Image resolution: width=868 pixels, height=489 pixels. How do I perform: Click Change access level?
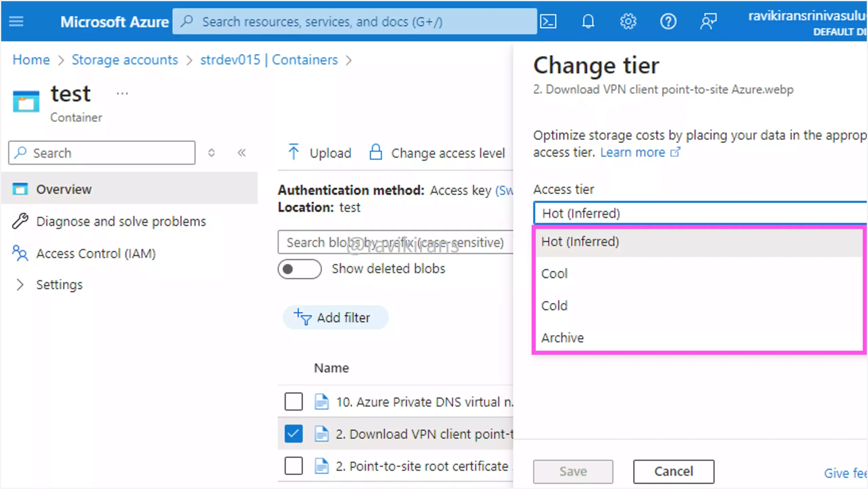coord(437,153)
